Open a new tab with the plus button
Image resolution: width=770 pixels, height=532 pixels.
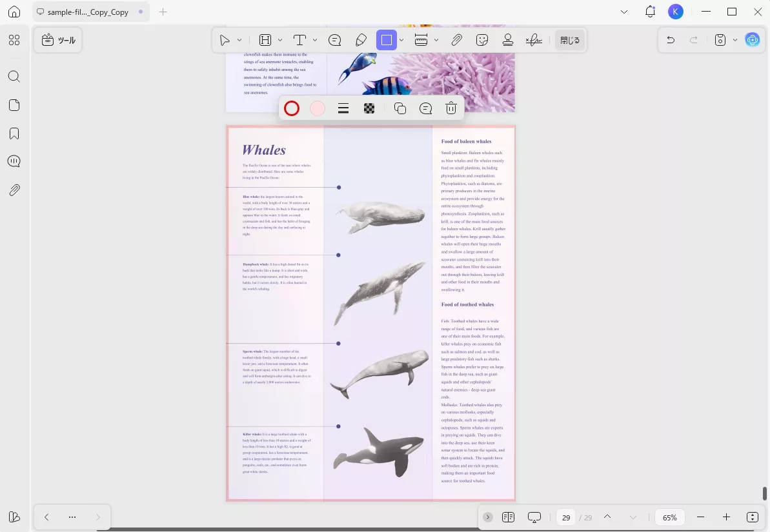click(x=163, y=12)
